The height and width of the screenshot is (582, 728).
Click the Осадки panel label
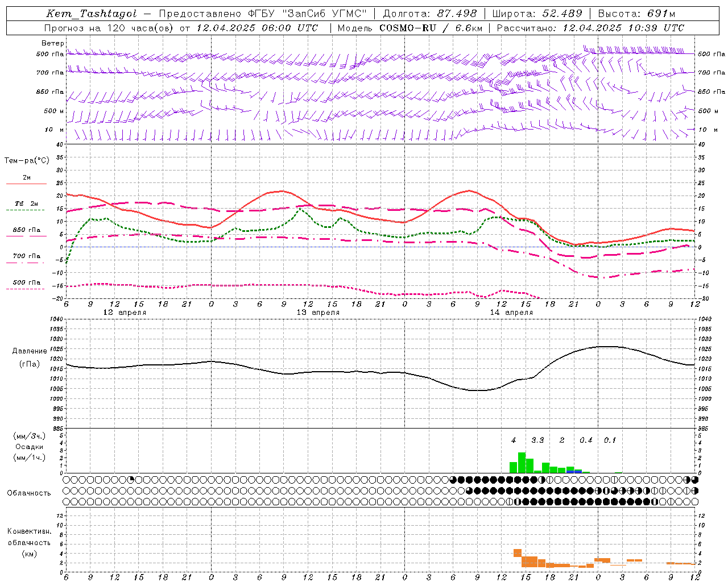point(30,447)
